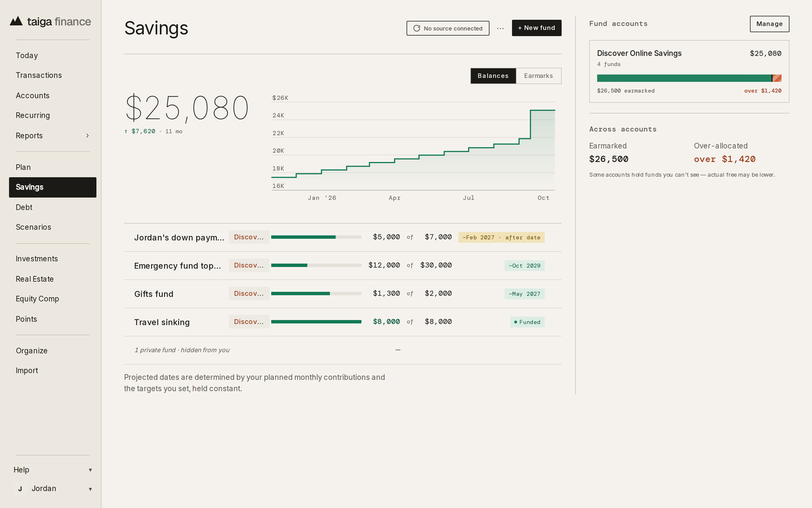
Task: Expand the Reports submenu chevron
Action: 87,135
